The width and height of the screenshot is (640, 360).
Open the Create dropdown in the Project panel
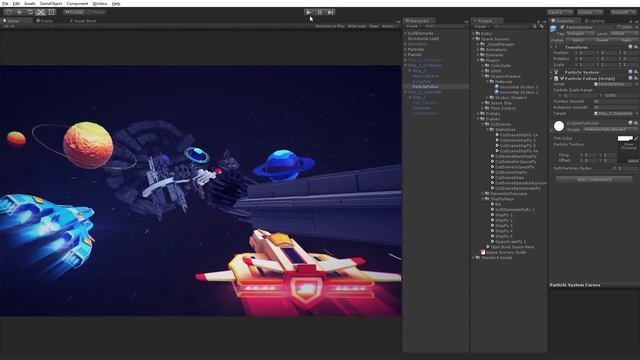pyautogui.click(x=481, y=27)
